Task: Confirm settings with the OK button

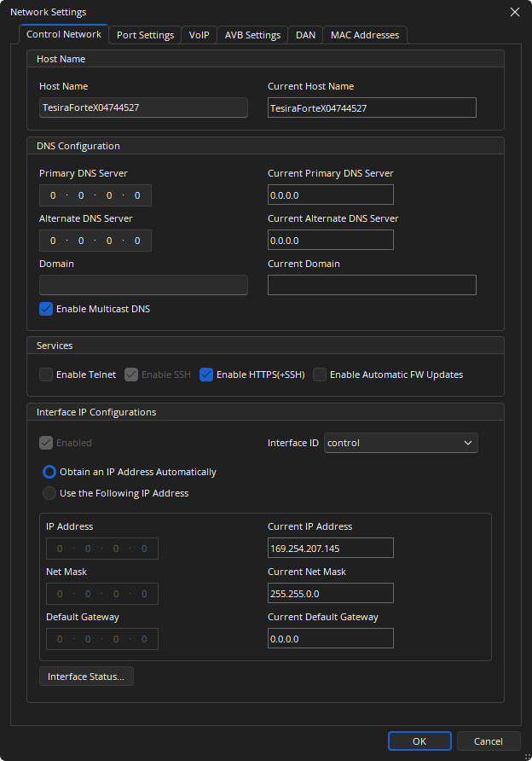Action: (x=419, y=741)
